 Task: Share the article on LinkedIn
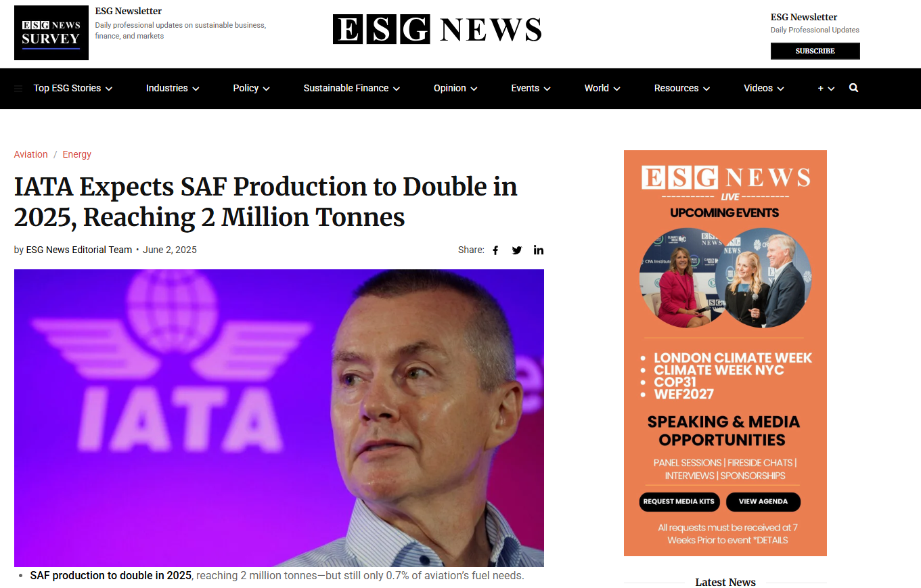coord(539,250)
